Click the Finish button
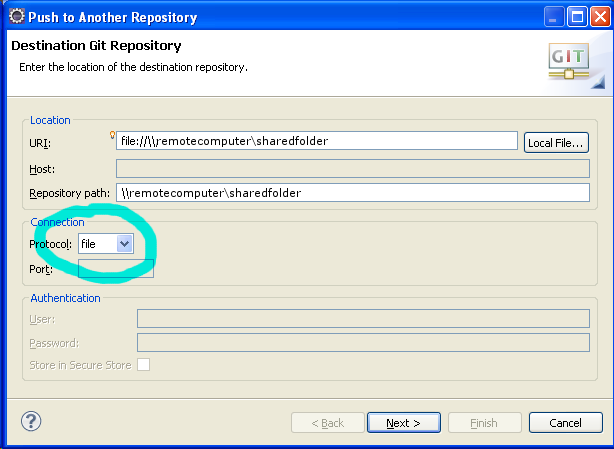Viewport: 614px width, 449px height. tap(484, 423)
